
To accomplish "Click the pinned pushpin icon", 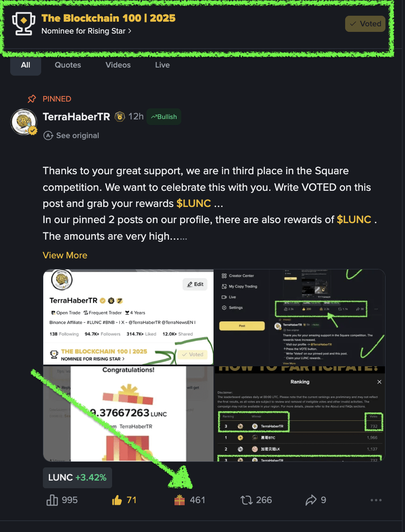I will (32, 99).
